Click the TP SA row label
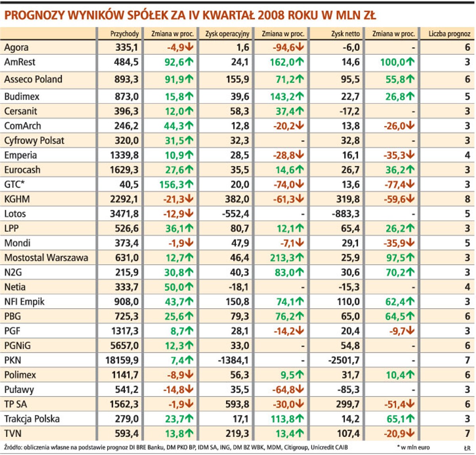The height and width of the screenshot is (455, 476). click(16, 405)
